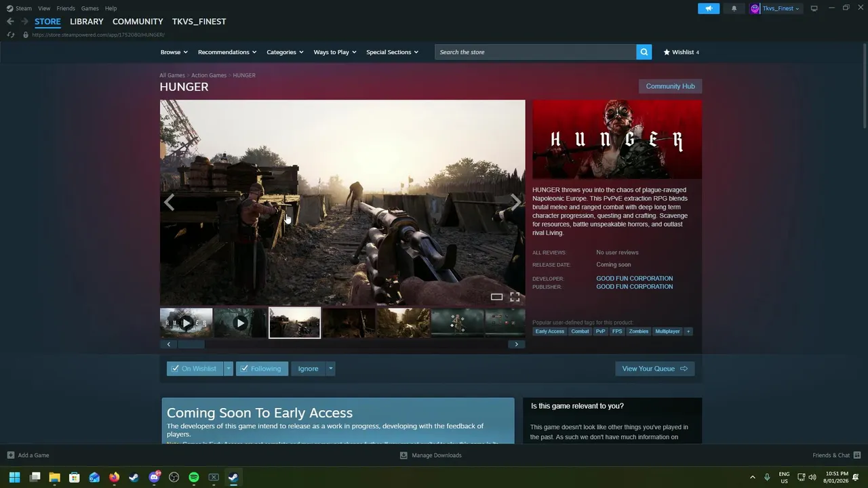Play the first trailer thumbnail
Viewport: 868px width, 488px height.
[x=186, y=323]
